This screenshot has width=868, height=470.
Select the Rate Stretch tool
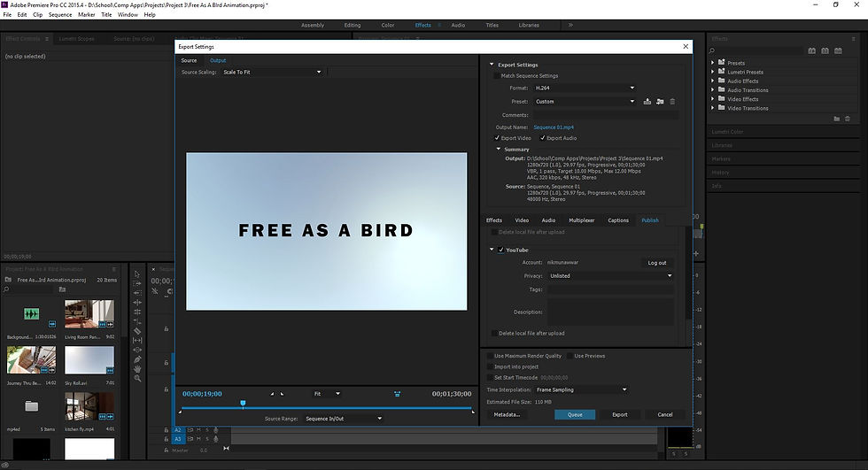point(137,321)
